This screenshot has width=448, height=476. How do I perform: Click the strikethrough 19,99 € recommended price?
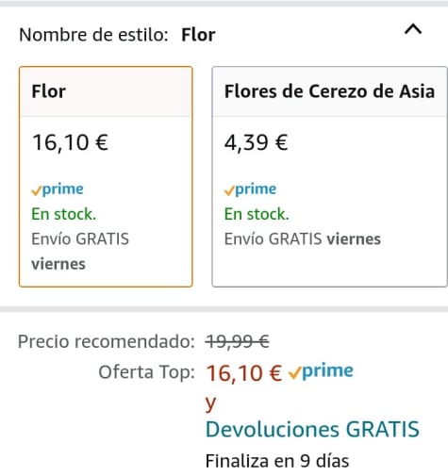238,341
